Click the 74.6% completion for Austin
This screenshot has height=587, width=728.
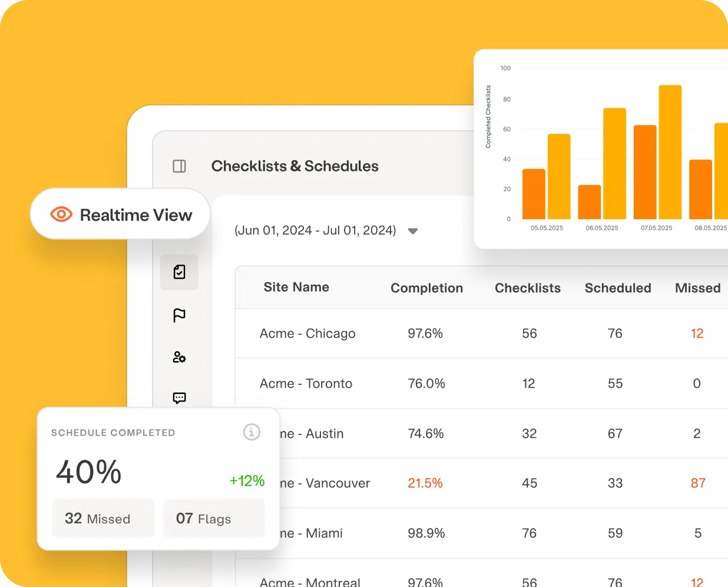(426, 434)
